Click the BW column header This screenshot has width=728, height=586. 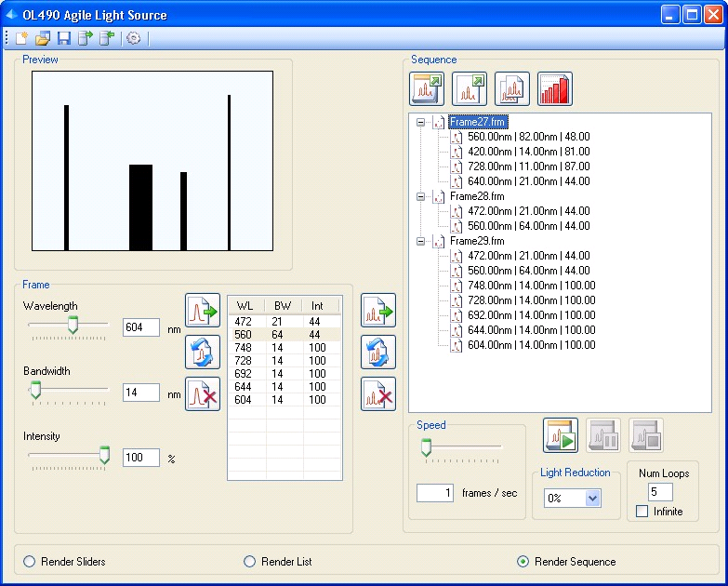pos(283,305)
